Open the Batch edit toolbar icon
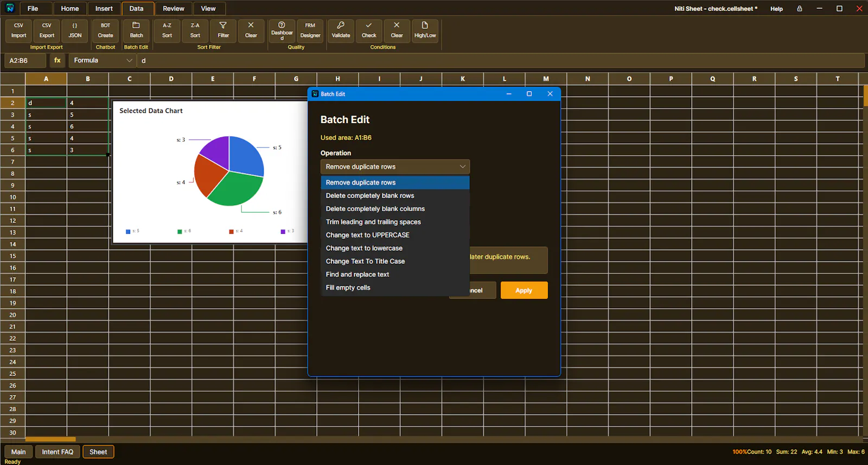The height and width of the screenshot is (465, 868). [x=136, y=30]
